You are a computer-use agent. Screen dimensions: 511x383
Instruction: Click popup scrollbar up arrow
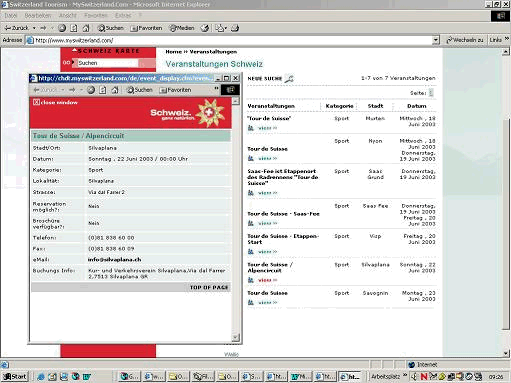click(x=236, y=101)
